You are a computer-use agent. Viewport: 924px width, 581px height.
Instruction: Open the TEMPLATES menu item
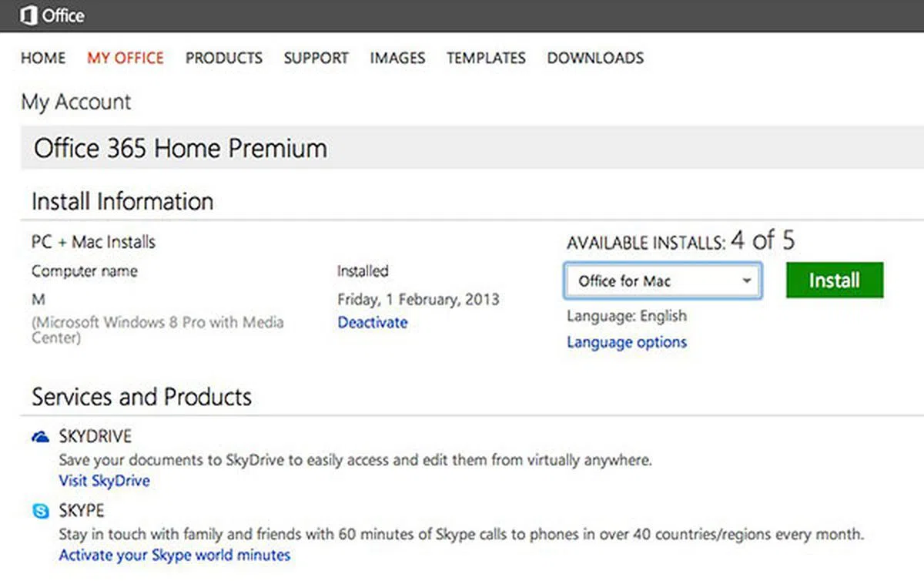click(x=486, y=58)
